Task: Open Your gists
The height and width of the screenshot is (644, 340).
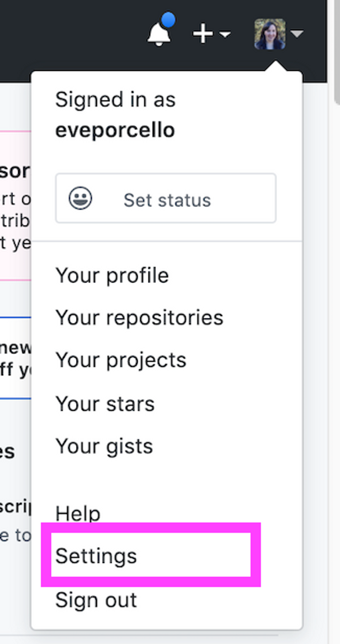Action: tap(104, 446)
